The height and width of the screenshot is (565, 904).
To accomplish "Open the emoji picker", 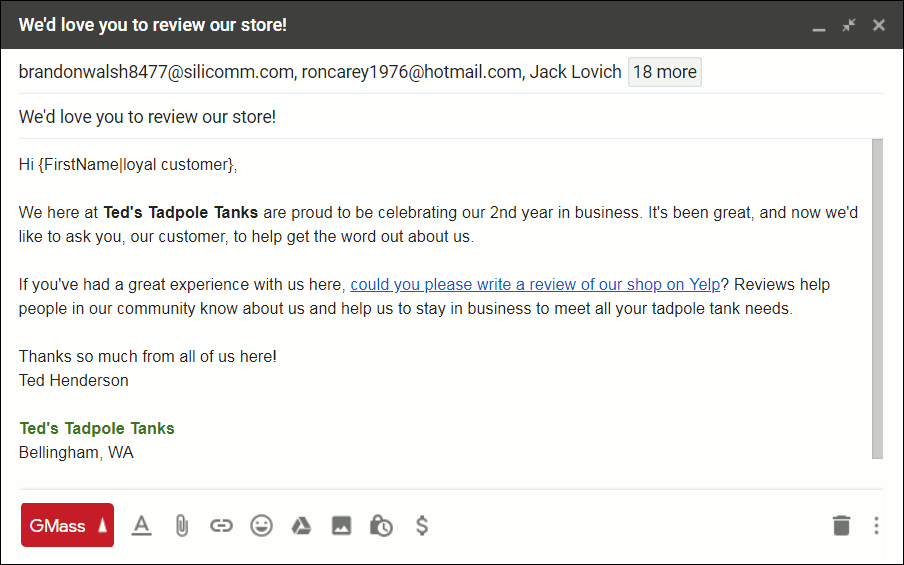I will (261, 525).
